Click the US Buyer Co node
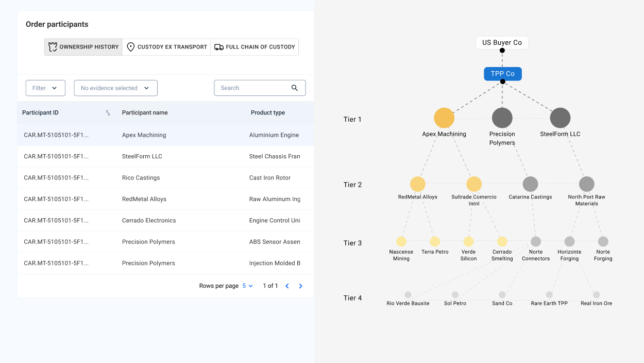The height and width of the screenshot is (363, 644). [502, 43]
